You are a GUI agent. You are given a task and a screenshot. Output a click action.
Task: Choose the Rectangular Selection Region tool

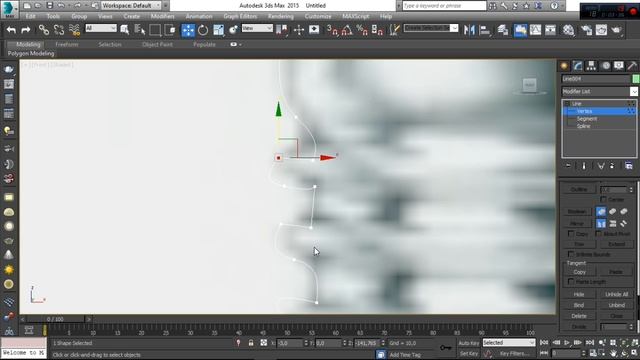(x=155, y=30)
